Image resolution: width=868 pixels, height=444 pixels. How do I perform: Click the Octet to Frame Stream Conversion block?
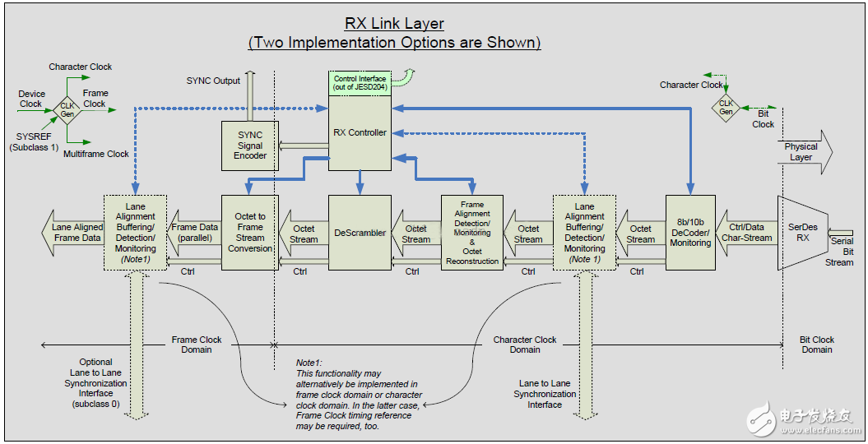coord(250,233)
